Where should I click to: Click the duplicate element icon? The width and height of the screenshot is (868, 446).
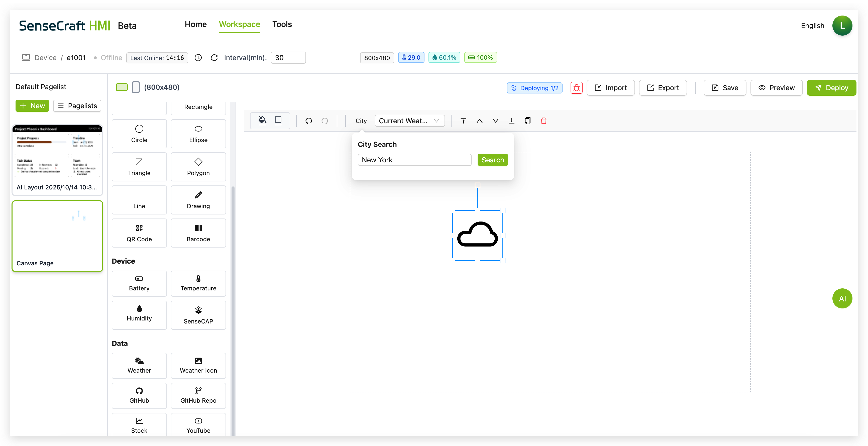click(x=527, y=121)
